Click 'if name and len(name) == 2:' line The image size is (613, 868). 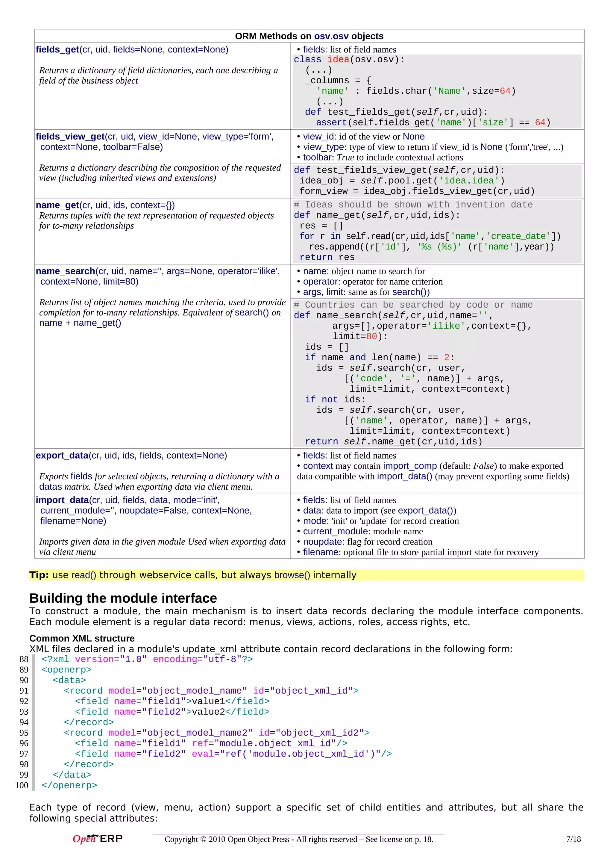[380, 358]
